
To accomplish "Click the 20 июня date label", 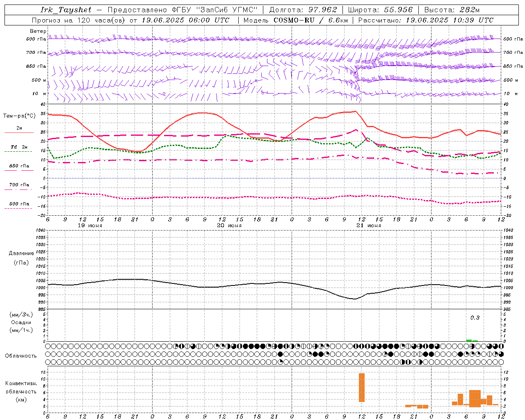I will tap(229, 225).
